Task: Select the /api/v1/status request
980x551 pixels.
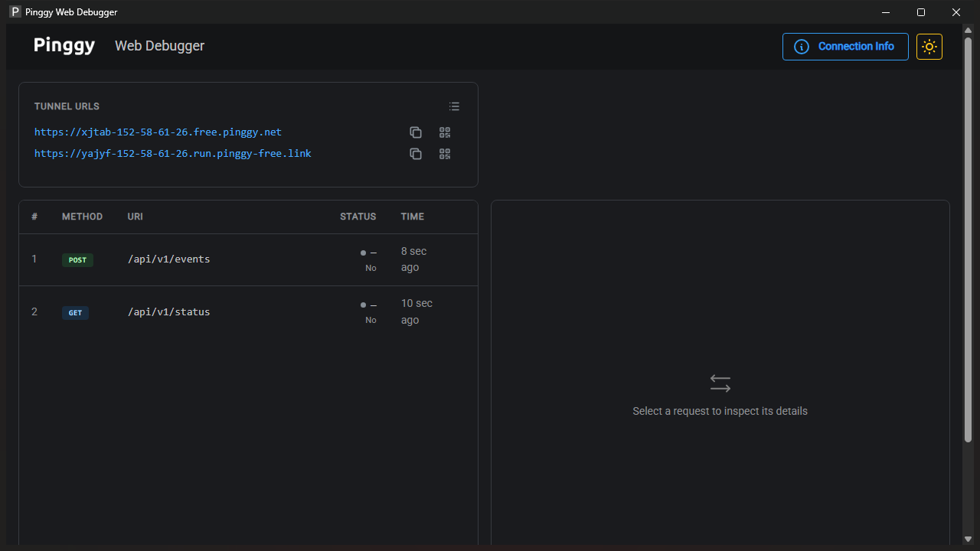Action: [248, 312]
